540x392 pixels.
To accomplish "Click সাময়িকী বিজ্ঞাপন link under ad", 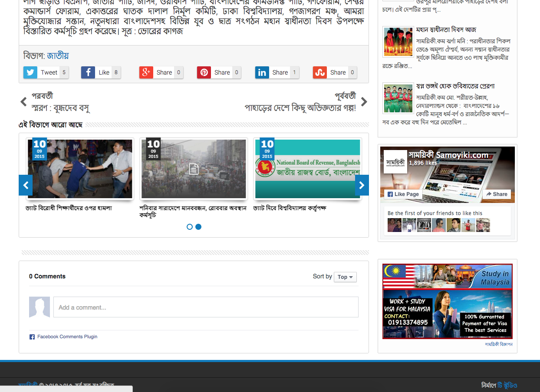I will [499, 344].
